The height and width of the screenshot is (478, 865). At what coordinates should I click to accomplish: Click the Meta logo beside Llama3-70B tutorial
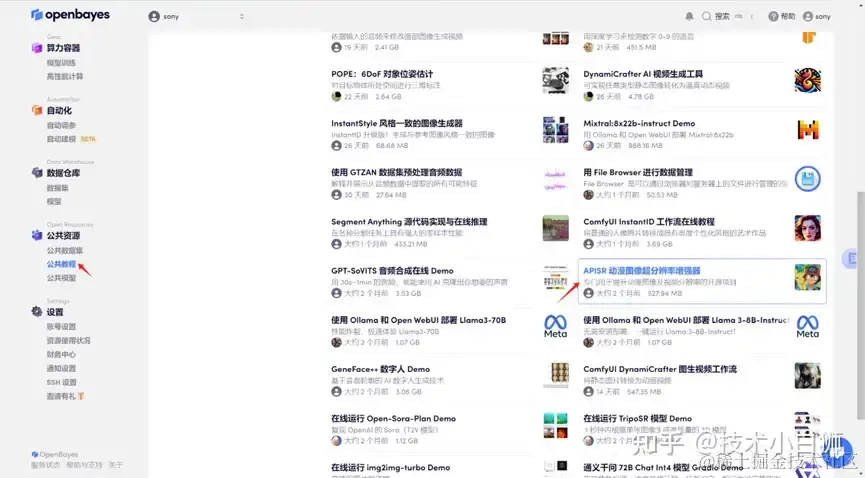click(x=556, y=326)
